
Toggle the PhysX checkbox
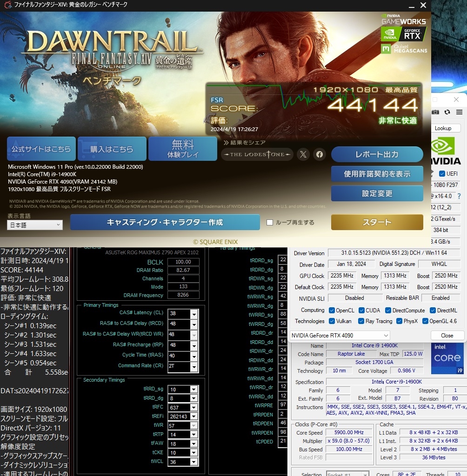click(399, 321)
